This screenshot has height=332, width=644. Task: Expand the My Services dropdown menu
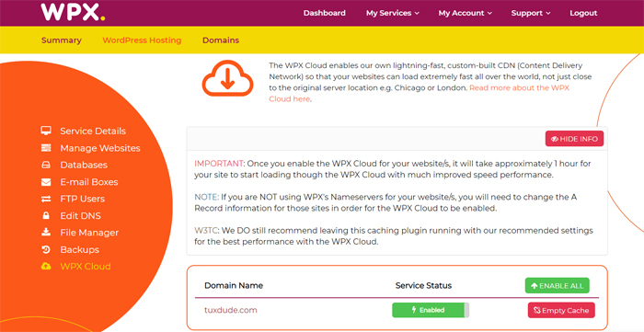click(x=393, y=13)
